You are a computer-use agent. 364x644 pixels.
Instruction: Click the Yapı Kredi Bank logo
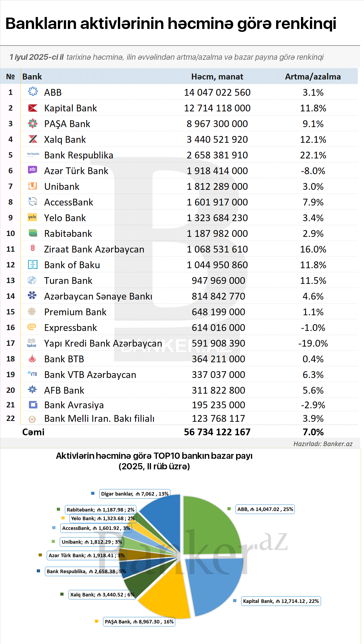(32, 343)
